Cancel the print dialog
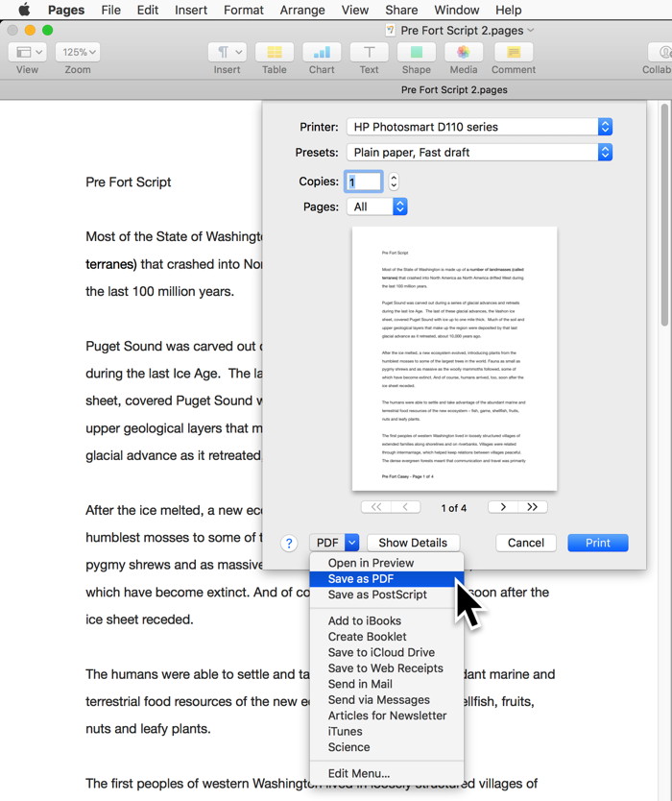 (526, 543)
